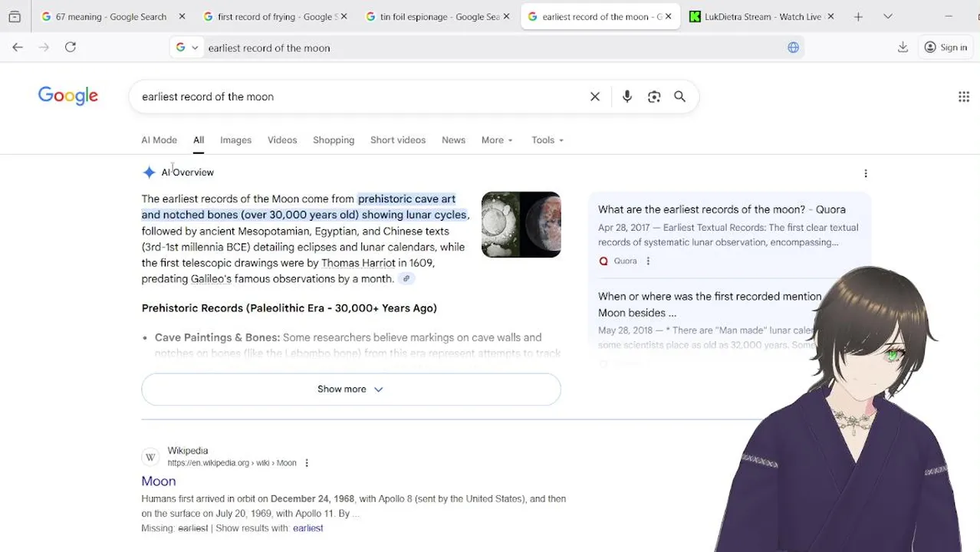This screenshot has width=980, height=552.
Task: Open the Wikipedia Moon result title
Action: point(159,481)
